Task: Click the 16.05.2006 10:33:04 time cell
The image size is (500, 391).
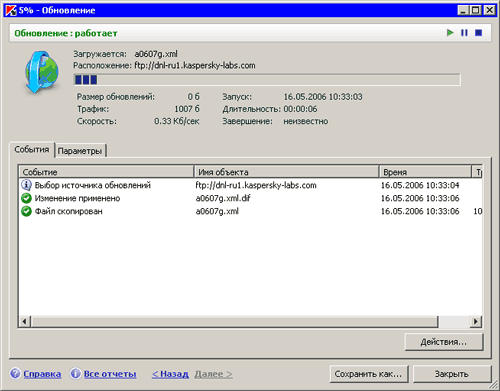Action: pyautogui.click(x=420, y=185)
